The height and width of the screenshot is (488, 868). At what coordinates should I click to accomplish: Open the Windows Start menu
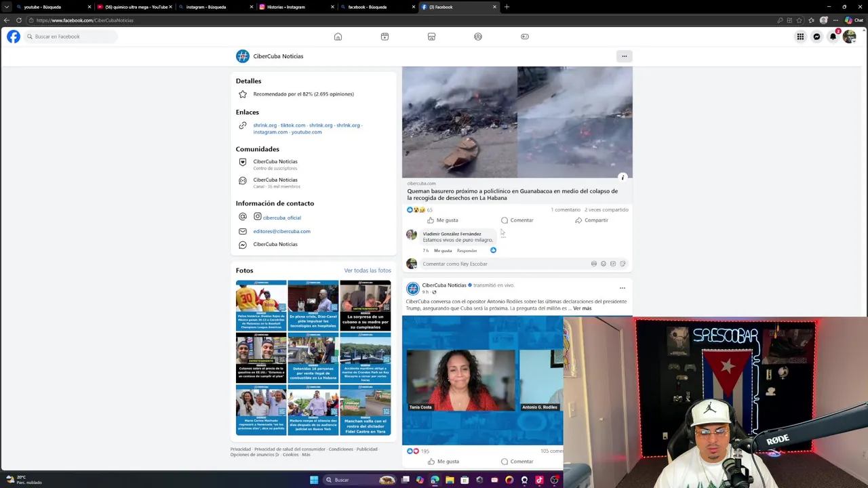[314, 480]
